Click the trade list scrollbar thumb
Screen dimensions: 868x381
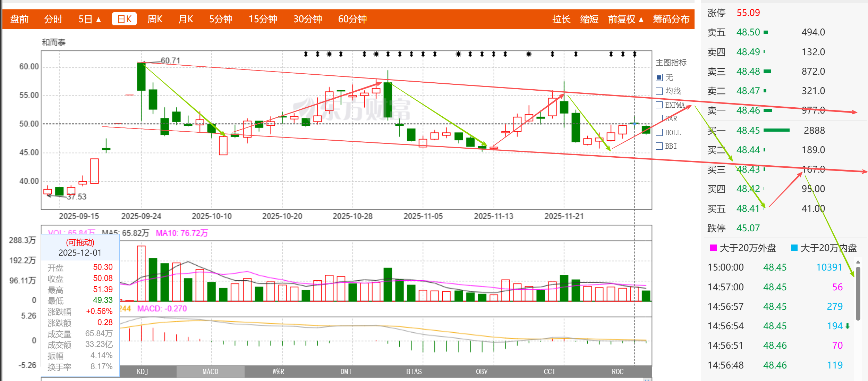[x=858, y=293]
